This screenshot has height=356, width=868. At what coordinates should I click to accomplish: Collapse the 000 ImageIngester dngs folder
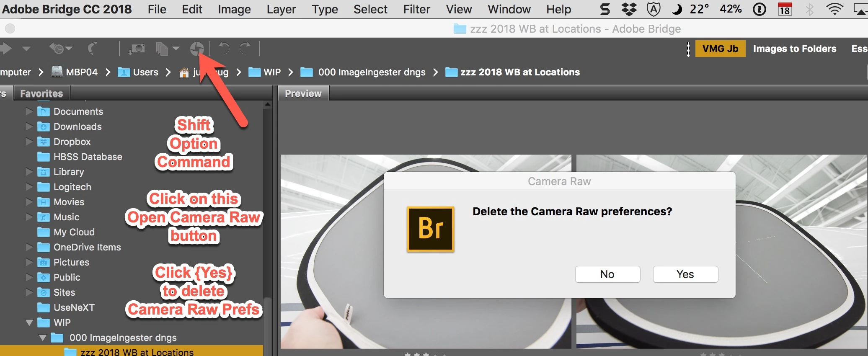coord(42,338)
